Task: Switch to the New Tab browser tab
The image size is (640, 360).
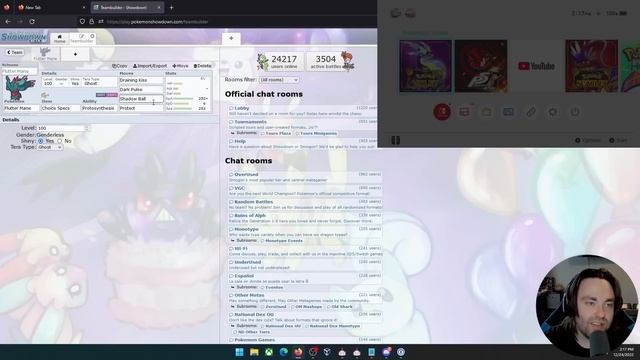Action: [x=51, y=7]
